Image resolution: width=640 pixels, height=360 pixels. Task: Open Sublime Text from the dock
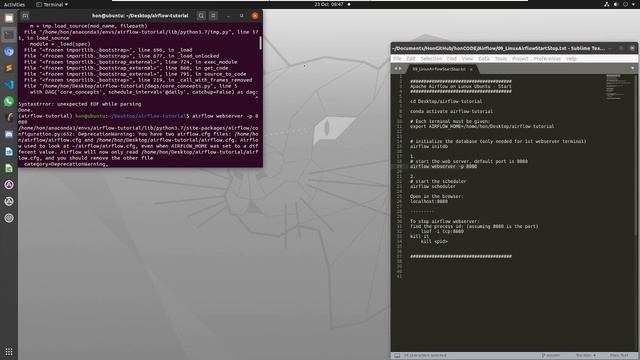pyautogui.click(x=9, y=68)
